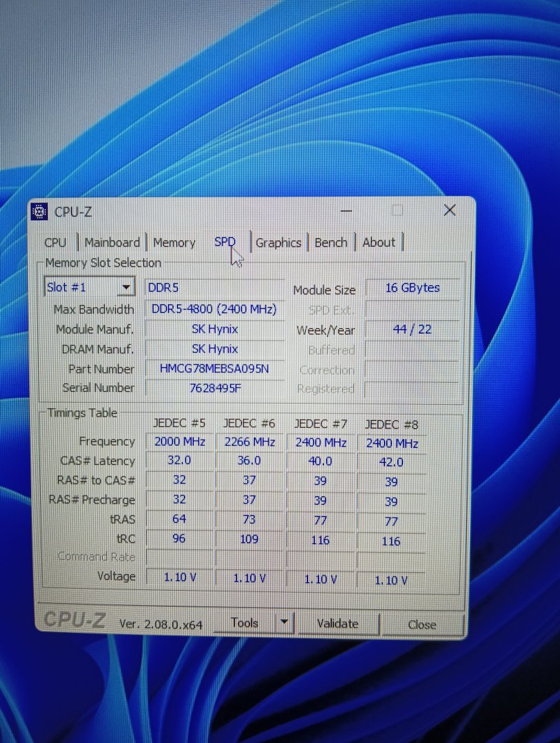Expand the Slot #1 memory slot dropdown
Image resolution: width=560 pixels, height=743 pixels.
pyautogui.click(x=126, y=287)
